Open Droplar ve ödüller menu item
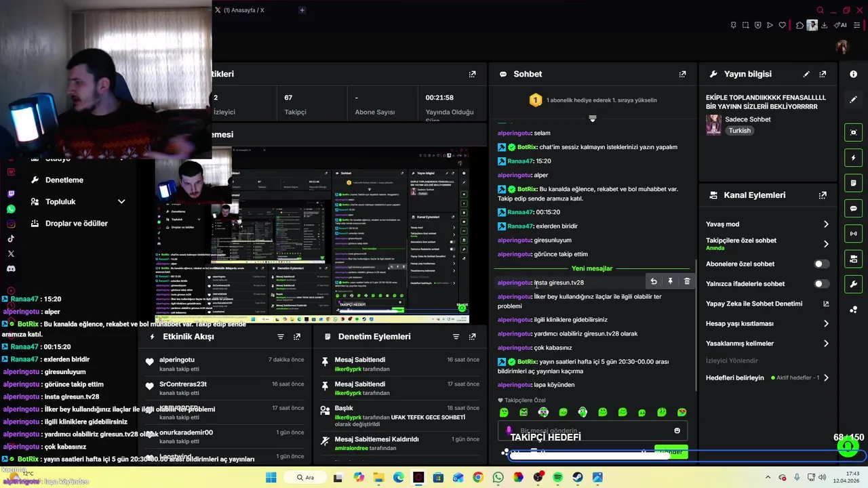 76,223
